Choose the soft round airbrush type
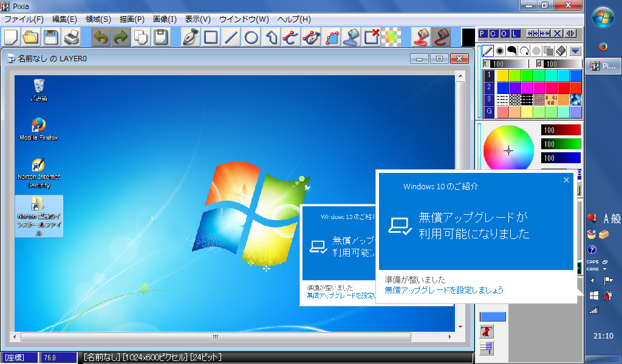The height and width of the screenshot is (364, 622). coord(500,51)
